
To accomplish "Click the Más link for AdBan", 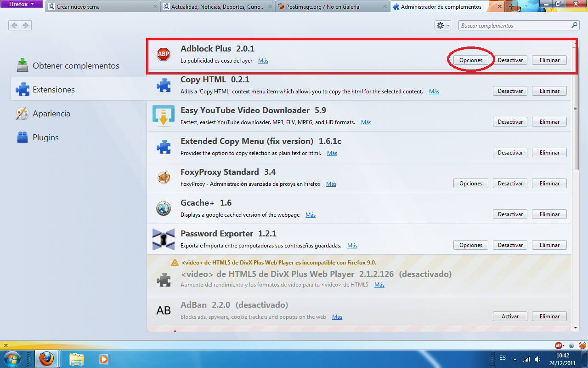I will tap(337, 317).
